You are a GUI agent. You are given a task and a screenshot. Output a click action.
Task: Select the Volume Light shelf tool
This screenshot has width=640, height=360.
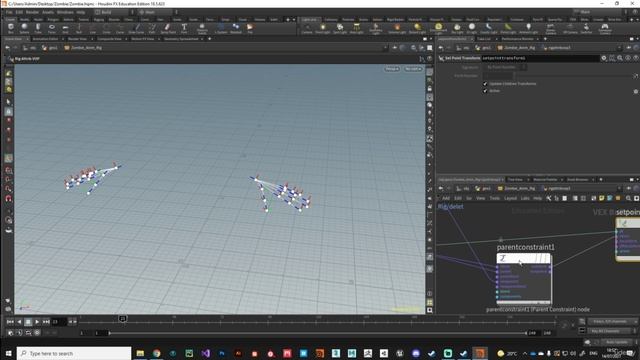397,28
